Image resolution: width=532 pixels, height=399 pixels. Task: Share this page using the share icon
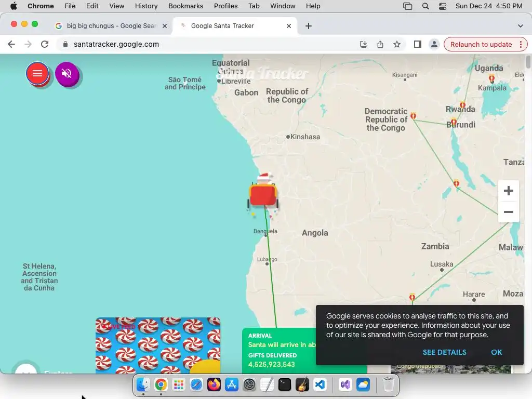tap(380, 44)
